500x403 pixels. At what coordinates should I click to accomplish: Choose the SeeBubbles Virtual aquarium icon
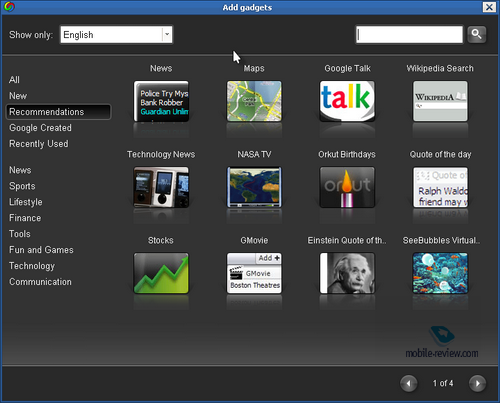pyautogui.click(x=440, y=273)
